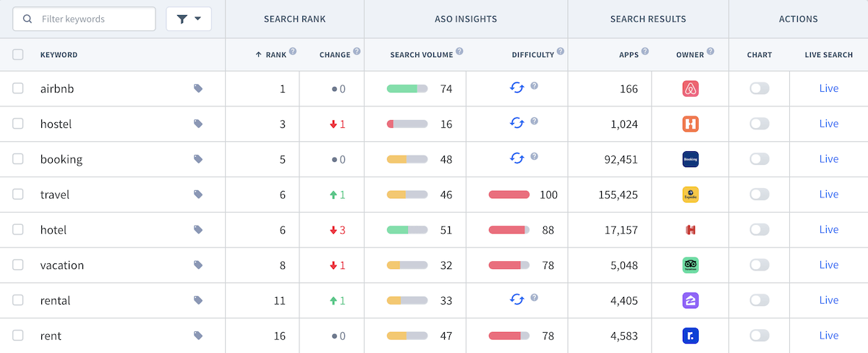Check the travel row checkbox
The width and height of the screenshot is (868, 353).
pos(18,195)
